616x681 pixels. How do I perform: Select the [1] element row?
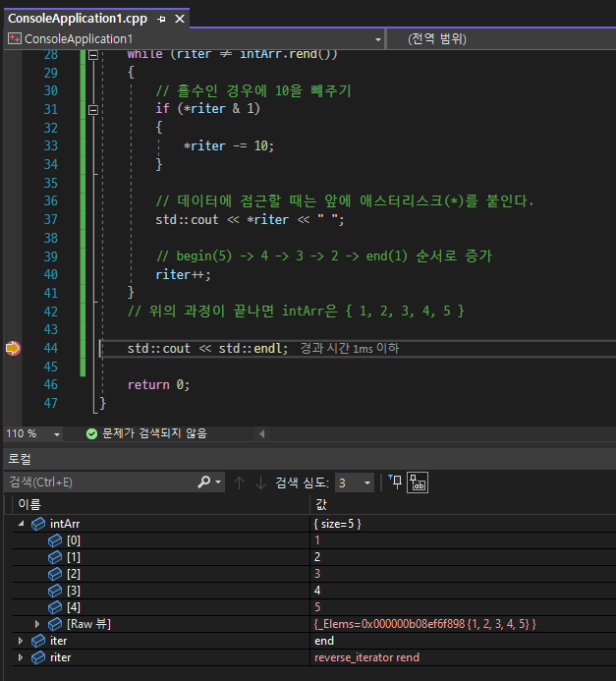(314, 557)
